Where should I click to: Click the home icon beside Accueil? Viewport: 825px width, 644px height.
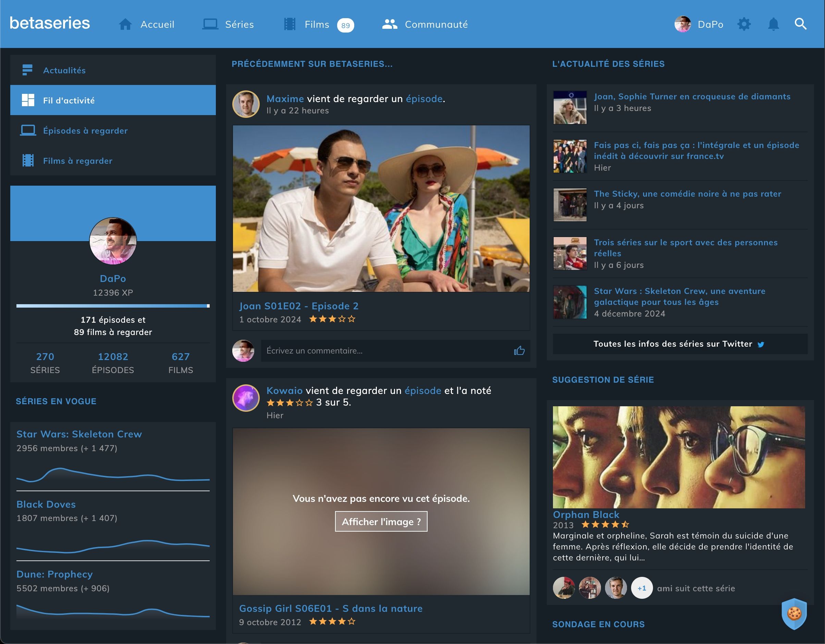125,24
